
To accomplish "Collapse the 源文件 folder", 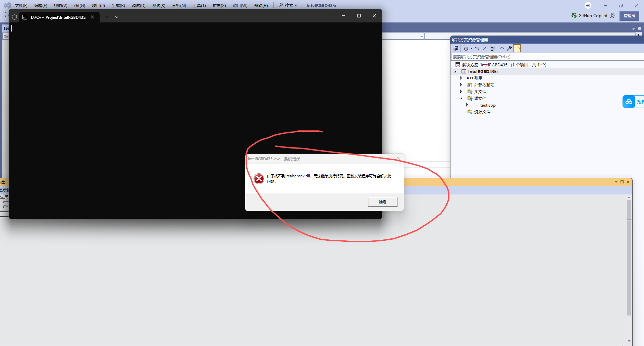I will point(461,98).
